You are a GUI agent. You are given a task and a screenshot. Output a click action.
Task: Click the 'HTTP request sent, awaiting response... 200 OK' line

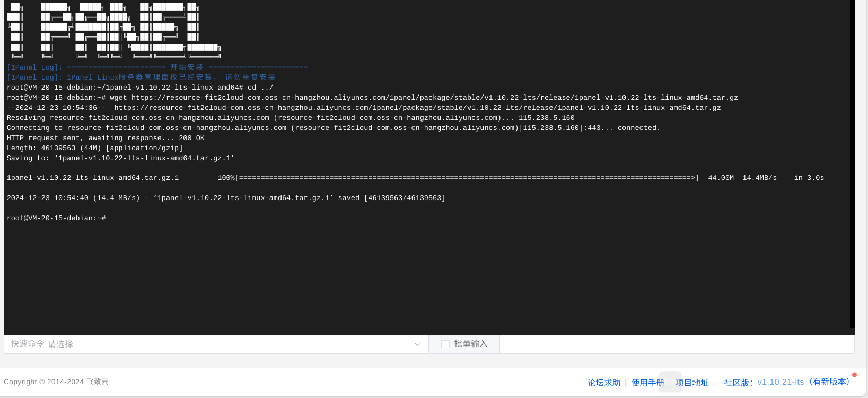pyautogui.click(x=106, y=138)
